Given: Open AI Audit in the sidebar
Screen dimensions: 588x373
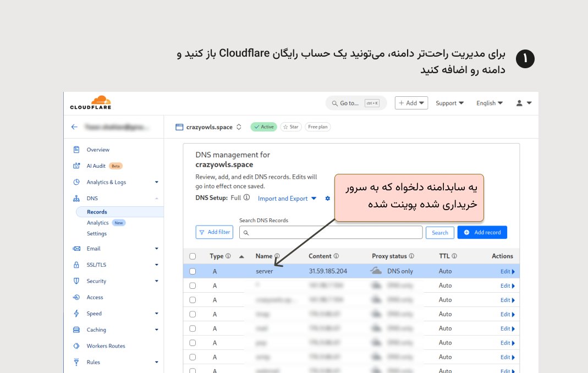Looking at the screenshot, I should pos(96,166).
